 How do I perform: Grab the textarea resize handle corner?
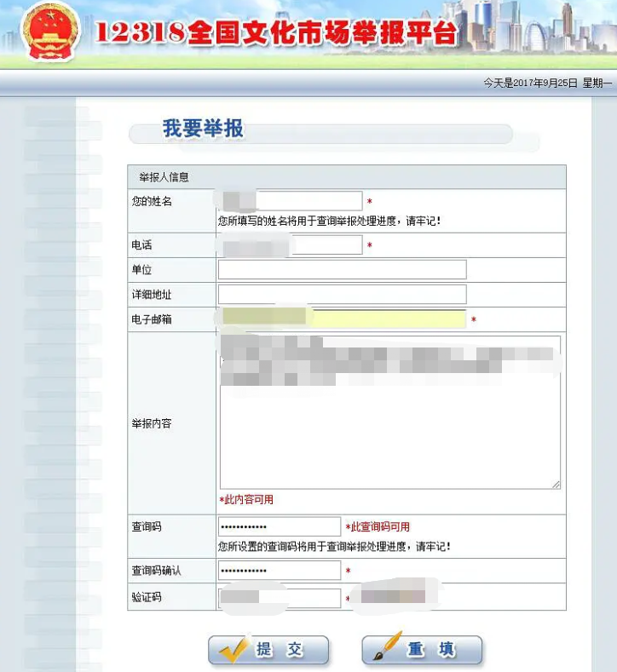point(556,485)
